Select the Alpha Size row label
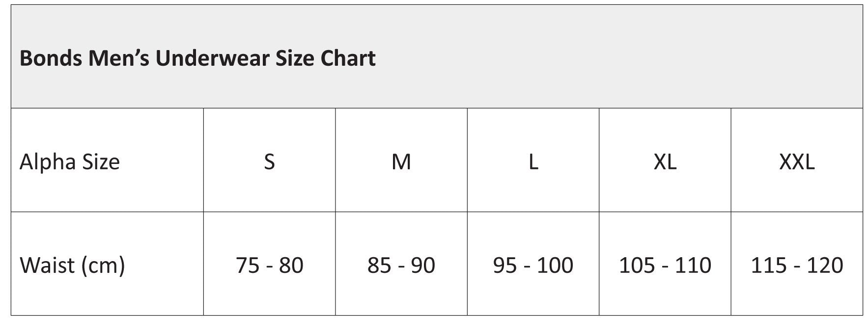Image resolution: width=868 pixels, height=320 pixels. [70, 162]
